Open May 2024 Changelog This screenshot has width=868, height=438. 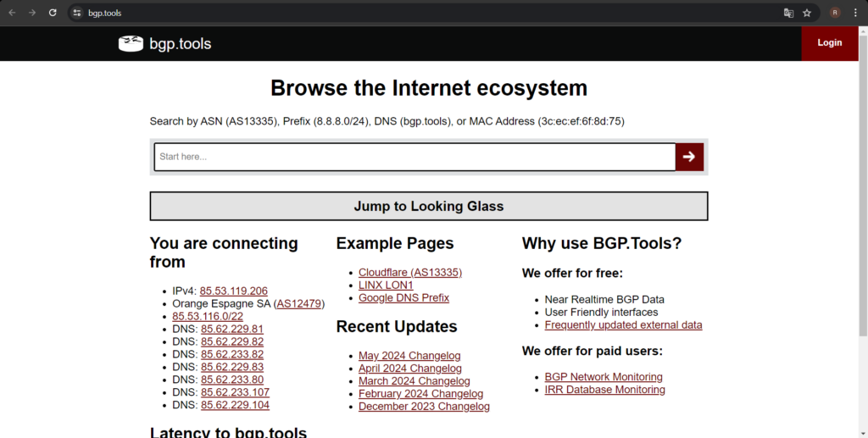click(x=409, y=356)
